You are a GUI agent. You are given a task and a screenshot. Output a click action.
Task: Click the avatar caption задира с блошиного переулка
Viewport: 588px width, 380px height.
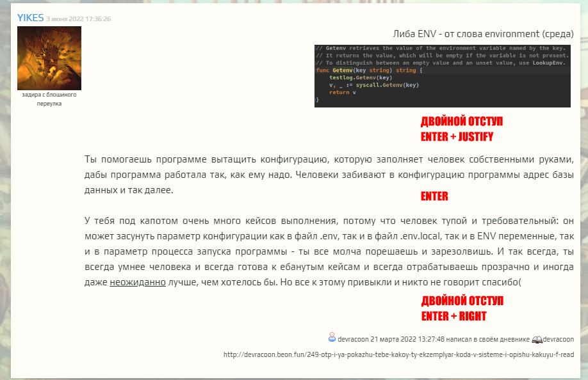pyautogui.click(x=49, y=99)
